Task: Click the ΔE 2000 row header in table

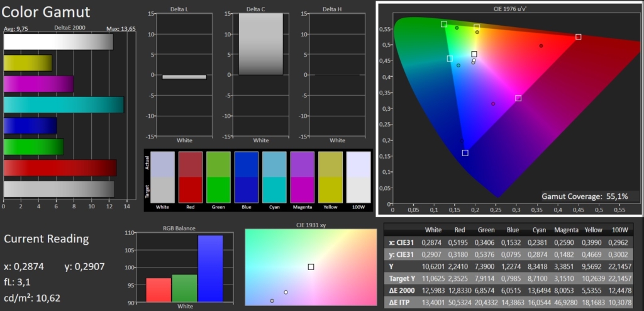Action: (x=401, y=290)
